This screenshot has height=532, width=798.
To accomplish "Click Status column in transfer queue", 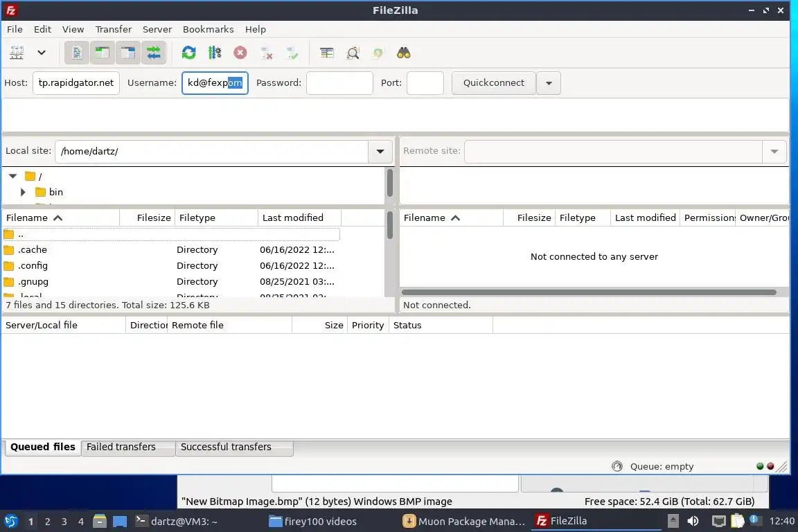I will [x=441, y=326].
